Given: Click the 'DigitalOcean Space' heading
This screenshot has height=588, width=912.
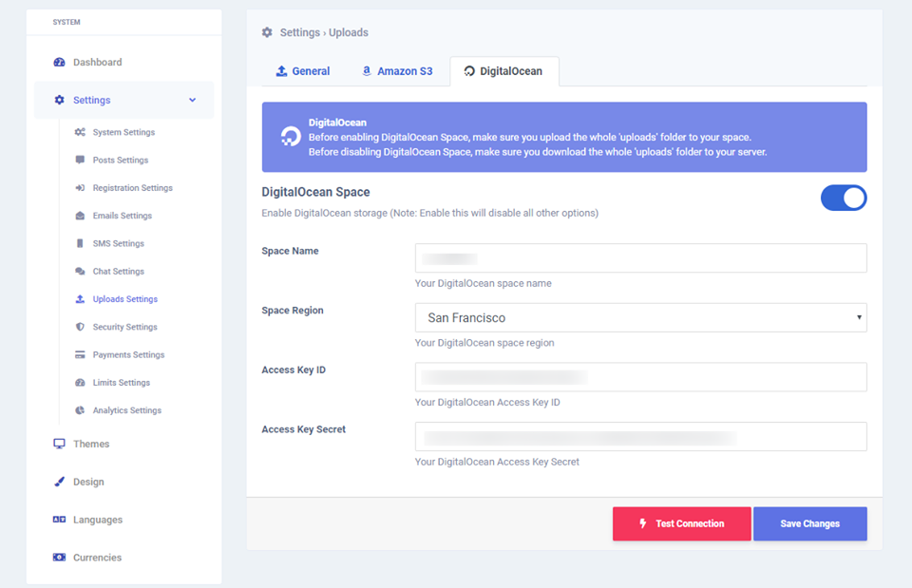Looking at the screenshot, I should click(315, 192).
